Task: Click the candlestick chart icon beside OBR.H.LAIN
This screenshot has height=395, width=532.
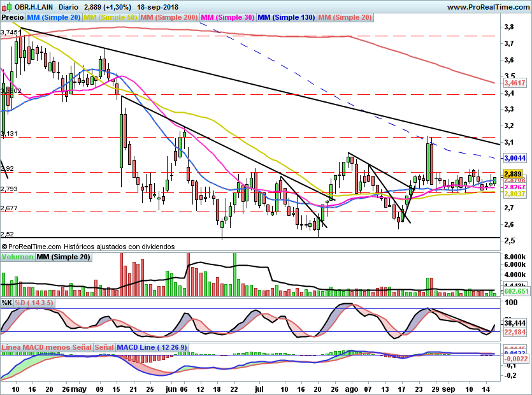Action: click(x=6, y=6)
